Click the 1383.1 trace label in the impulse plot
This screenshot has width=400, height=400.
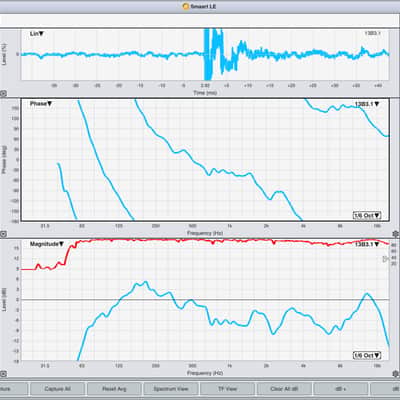pyautogui.click(x=372, y=33)
